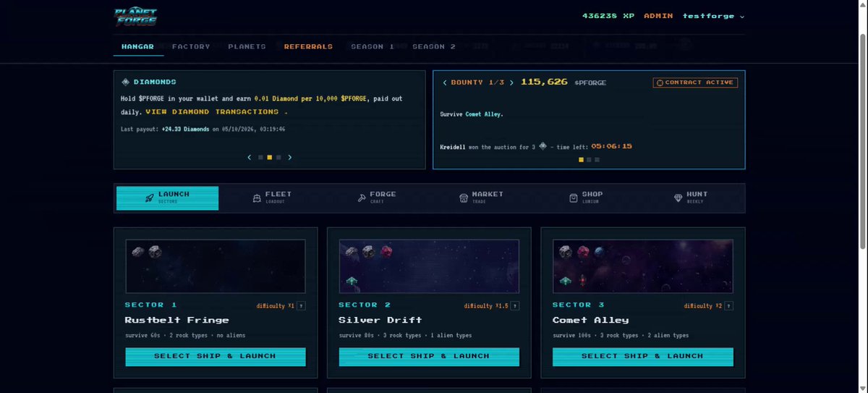Screen dimensions: 868x393
Task: Click the Rustbelt Fringe sector title
Action: point(176,320)
